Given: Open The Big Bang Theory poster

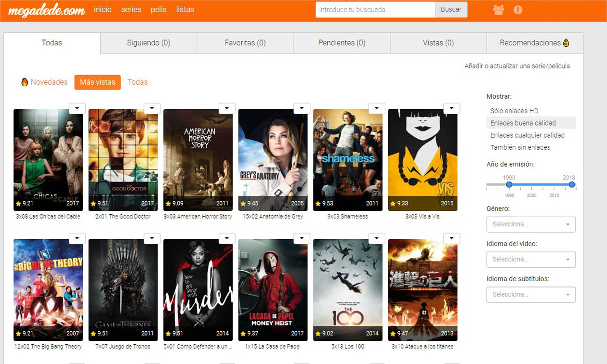Looking at the screenshot, I should coord(48,290).
